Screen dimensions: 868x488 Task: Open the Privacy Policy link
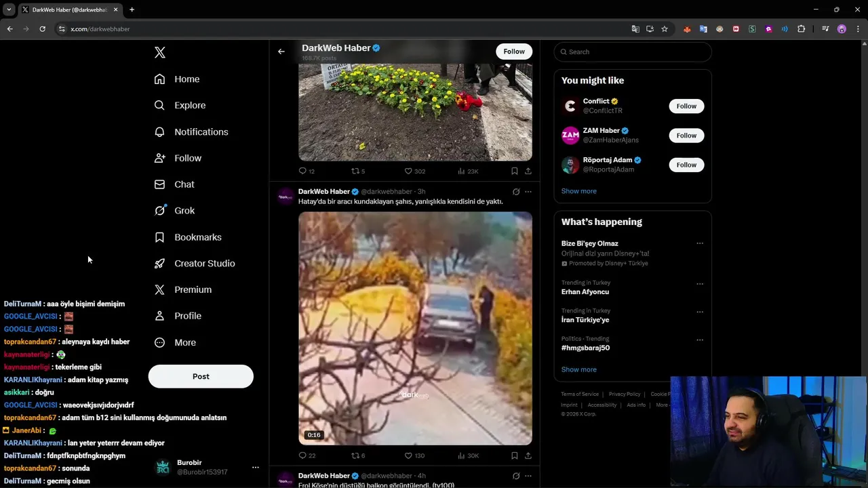click(x=625, y=394)
